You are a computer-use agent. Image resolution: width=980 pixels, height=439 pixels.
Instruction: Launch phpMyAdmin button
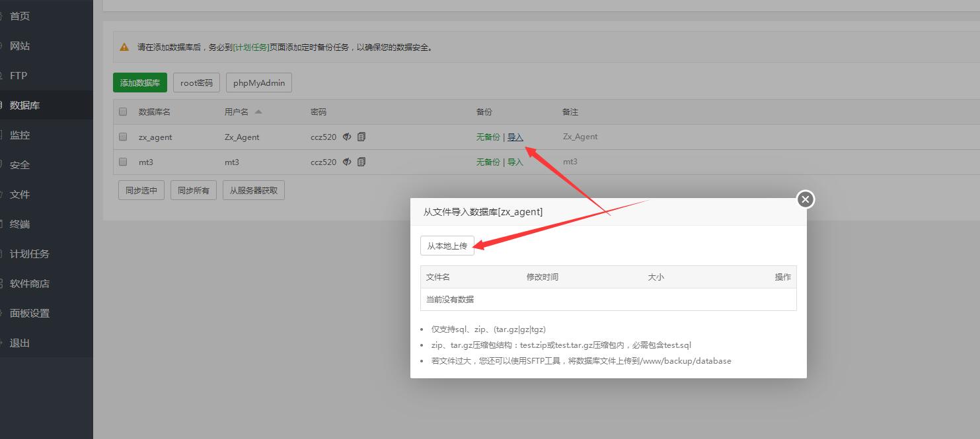[x=259, y=83]
